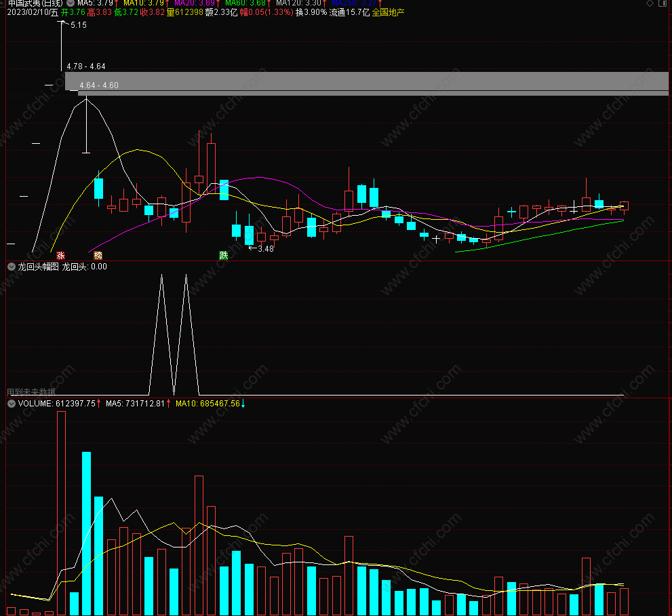
Task: Click the last candlestick on the chart
Action: coord(624,206)
